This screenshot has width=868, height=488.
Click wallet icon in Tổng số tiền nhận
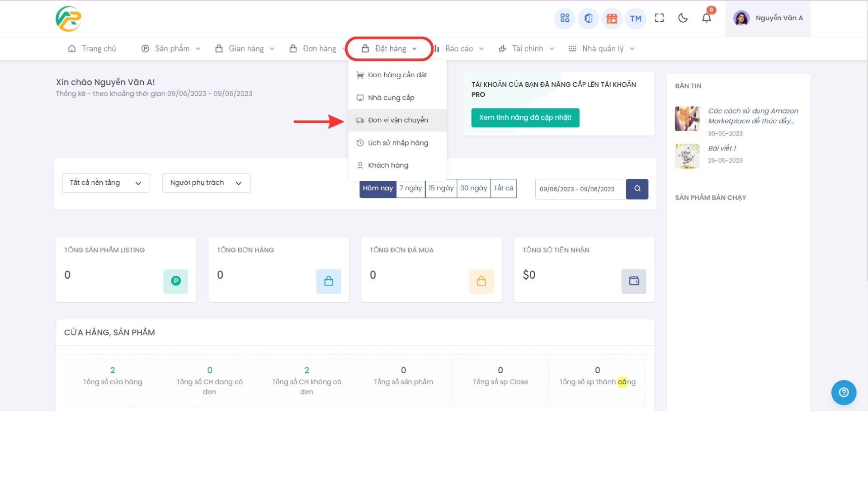(x=634, y=281)
